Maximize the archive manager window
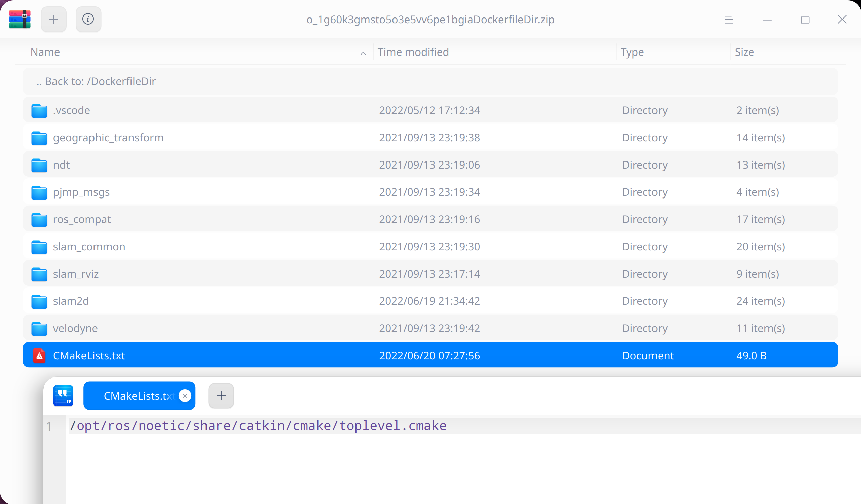The height and width of the screenshot is (504, 861). pyautogui.click(x=805, y=20)
